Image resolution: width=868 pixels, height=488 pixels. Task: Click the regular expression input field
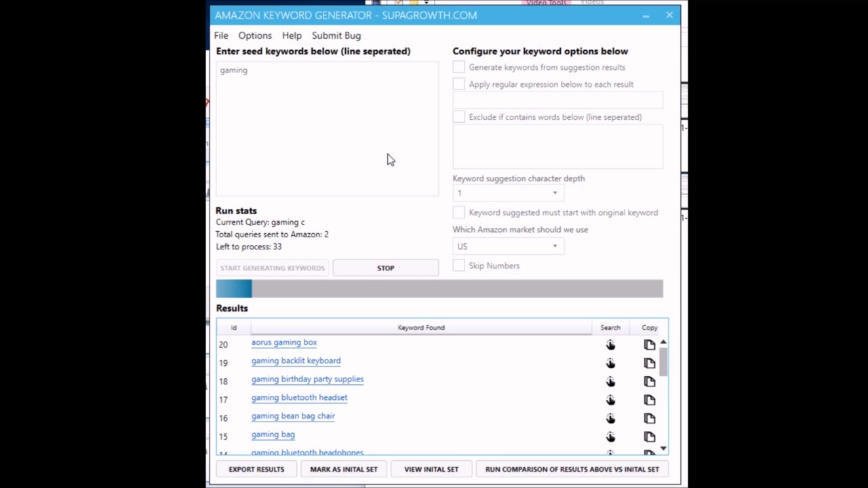(558, 100)
